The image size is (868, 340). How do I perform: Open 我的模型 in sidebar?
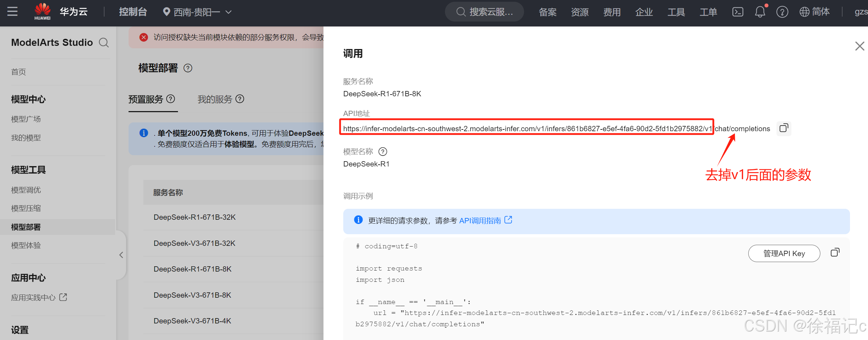click(x=26, y=138)
